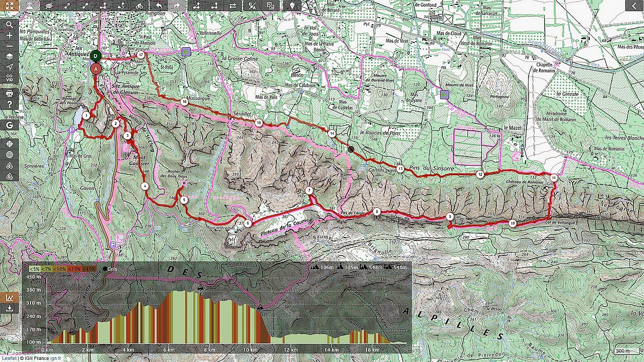Select bicycle routing mode
The image size is (644, 362).
coord(139,5)
